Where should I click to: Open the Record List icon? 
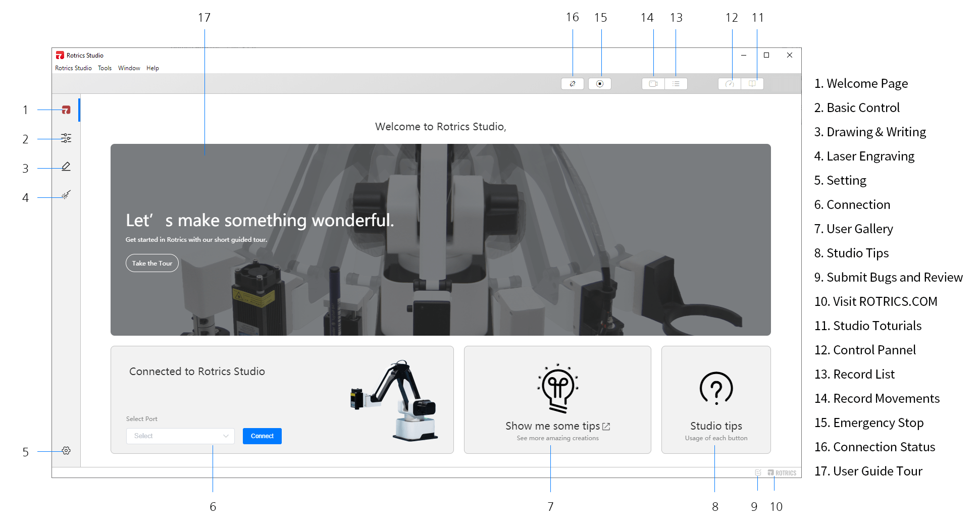pos(676,84)
